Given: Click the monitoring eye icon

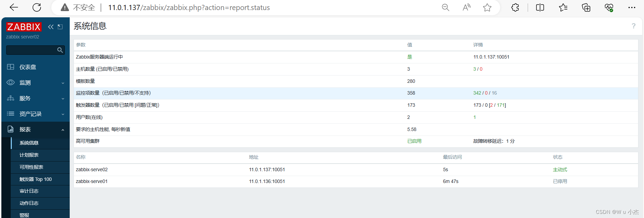Looking at the screenshot, I should tap(11, 82).
